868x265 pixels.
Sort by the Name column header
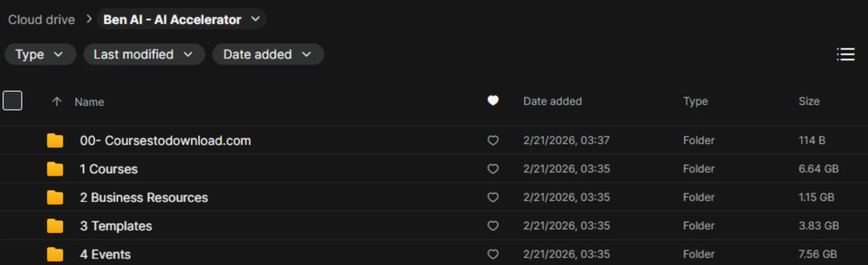tap(89, 102)
